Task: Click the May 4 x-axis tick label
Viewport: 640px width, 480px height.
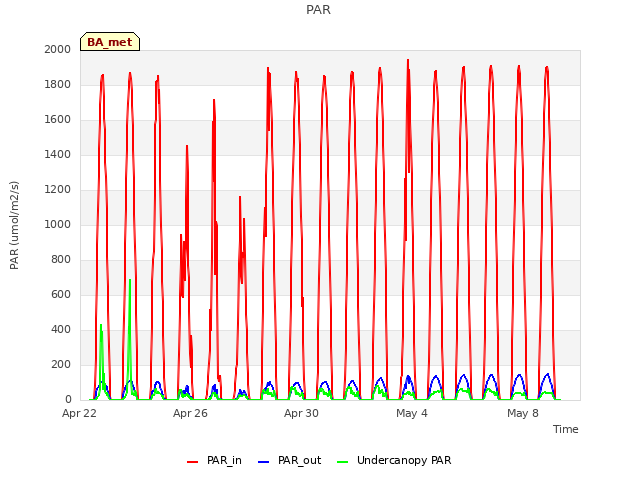Action: coord(412,413)
